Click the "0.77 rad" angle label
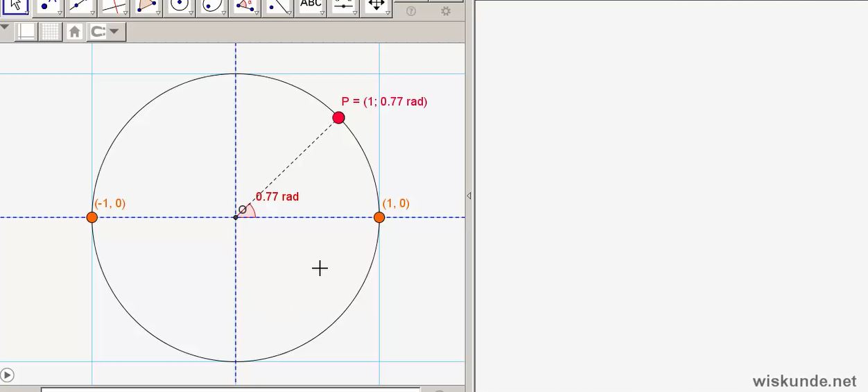 coord(277,196)
